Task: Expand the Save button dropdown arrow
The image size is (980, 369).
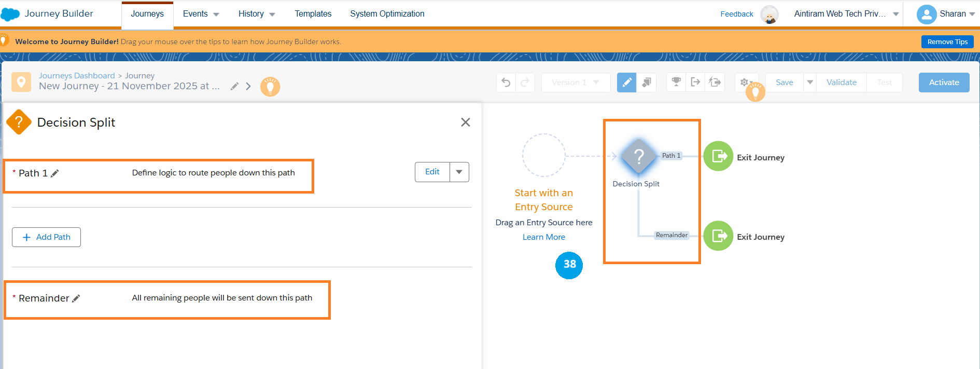Action: click(x=810, y=83)
